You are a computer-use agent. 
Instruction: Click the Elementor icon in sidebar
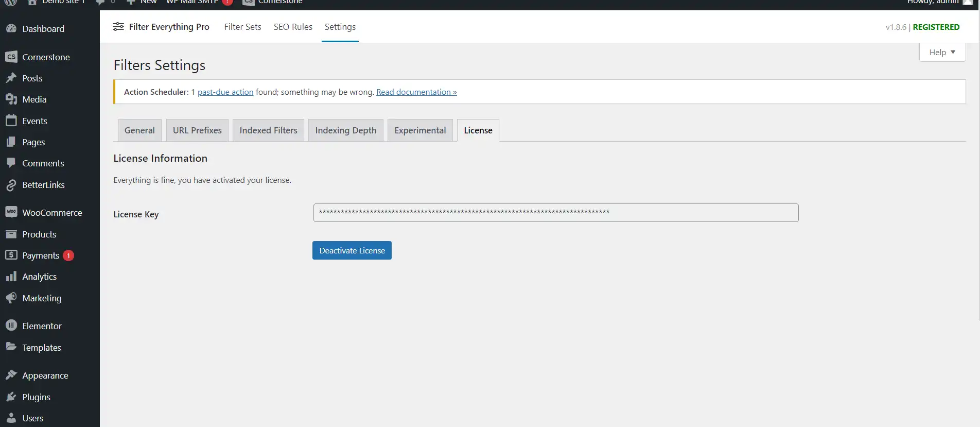pyautogui.click(x=11, y=326)
